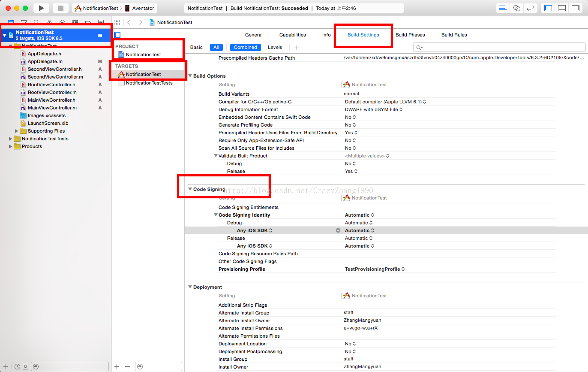588x372 pixels.
Task: Remove the Any iOS SDK debug condition
Action: point(338,230)
